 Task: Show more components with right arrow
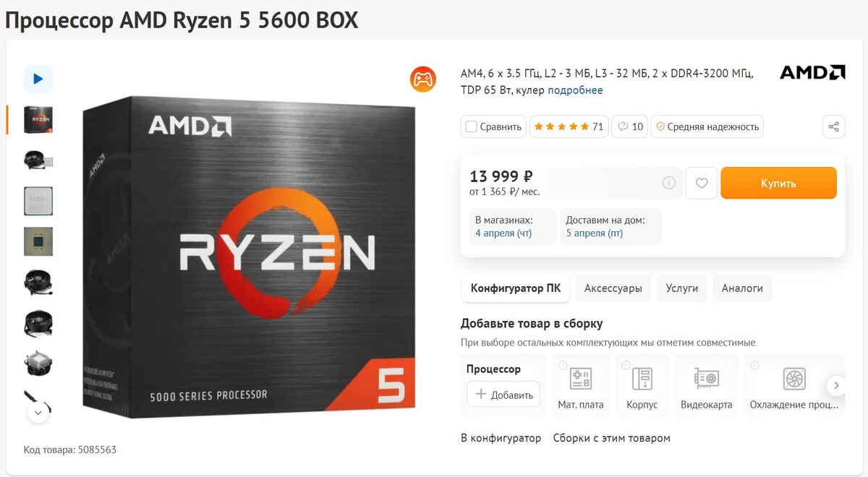836,386
